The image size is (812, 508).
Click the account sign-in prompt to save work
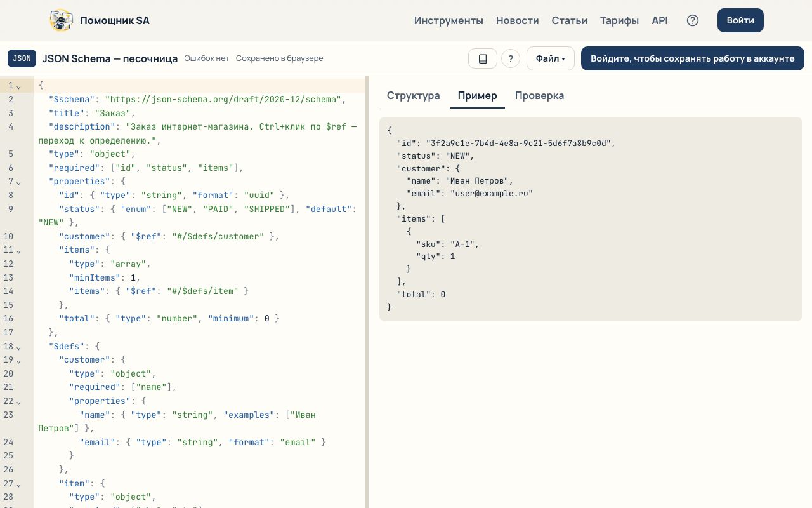tap(693, 58)
